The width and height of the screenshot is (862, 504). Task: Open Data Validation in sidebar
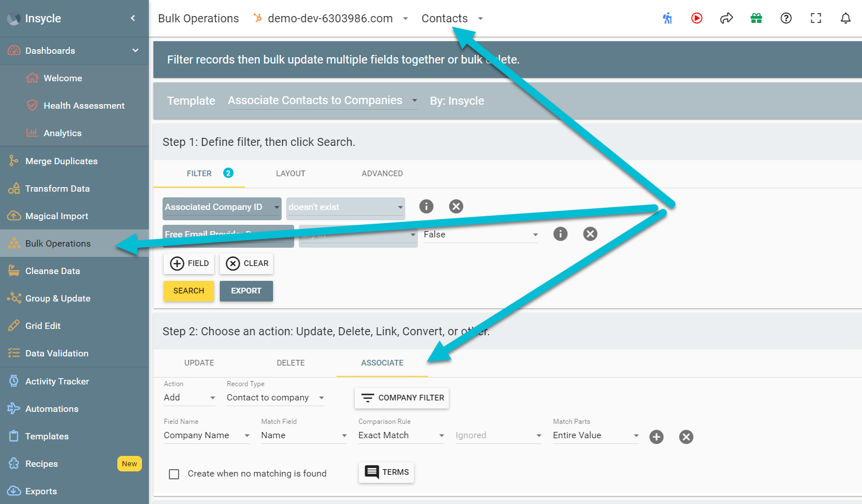point(74,354)
